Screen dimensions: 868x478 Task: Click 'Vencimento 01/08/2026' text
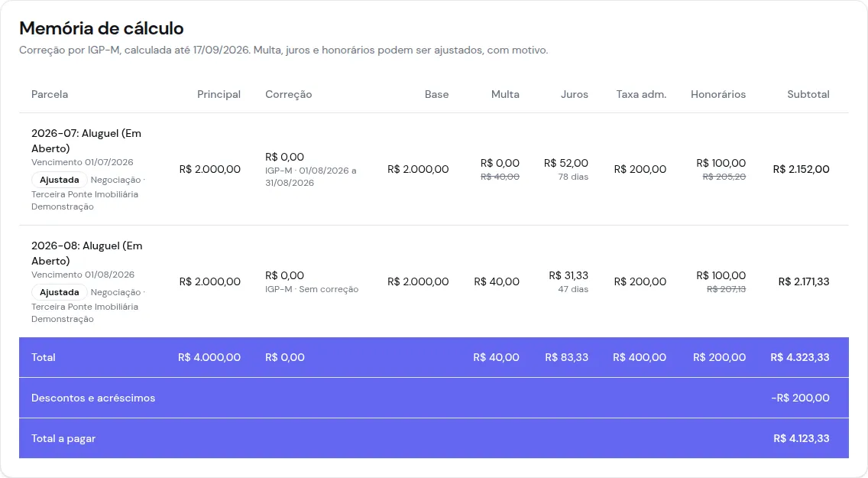[83, 275]
